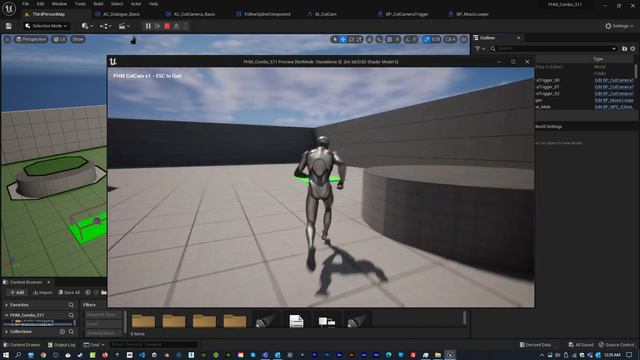This screenshot has height=360, width=640.
Task: Activate the scale tool in viewport
Action: click(359, 39)
